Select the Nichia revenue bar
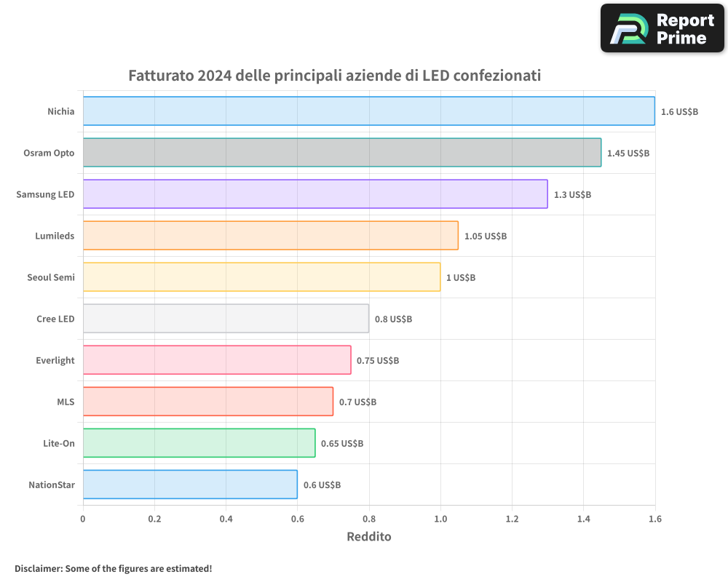Image resolution: width=728 pixels, height=582 pixels. (x=364, y=111)
